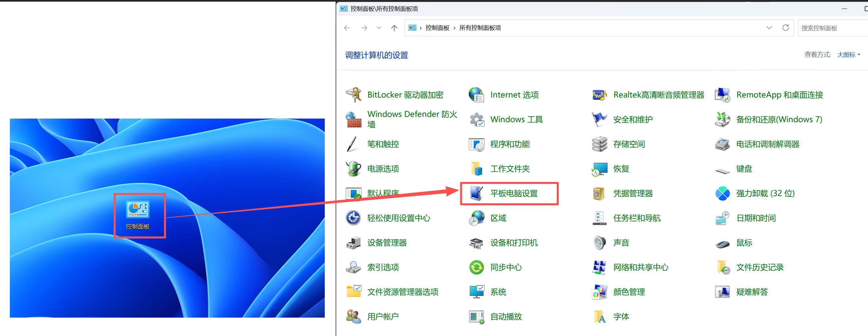The width and height of the screenshot is (868, 336).
Task: Open the 大图标 view dropdown
Action: pos(847,54)
